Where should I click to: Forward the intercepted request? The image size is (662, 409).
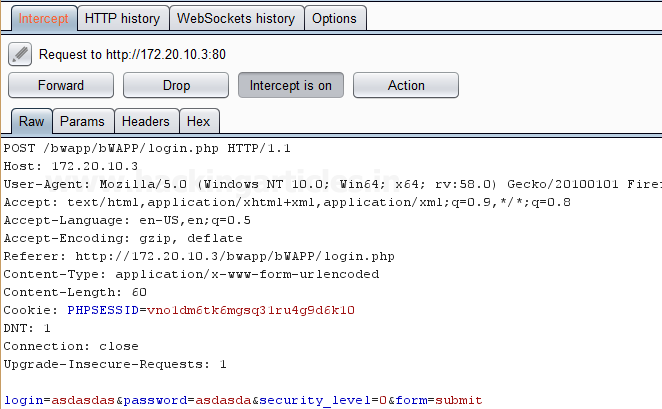61,85
